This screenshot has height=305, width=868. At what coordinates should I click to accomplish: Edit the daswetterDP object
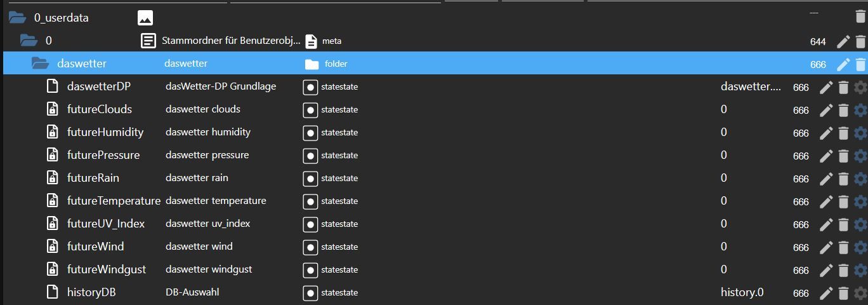point(826,87)
